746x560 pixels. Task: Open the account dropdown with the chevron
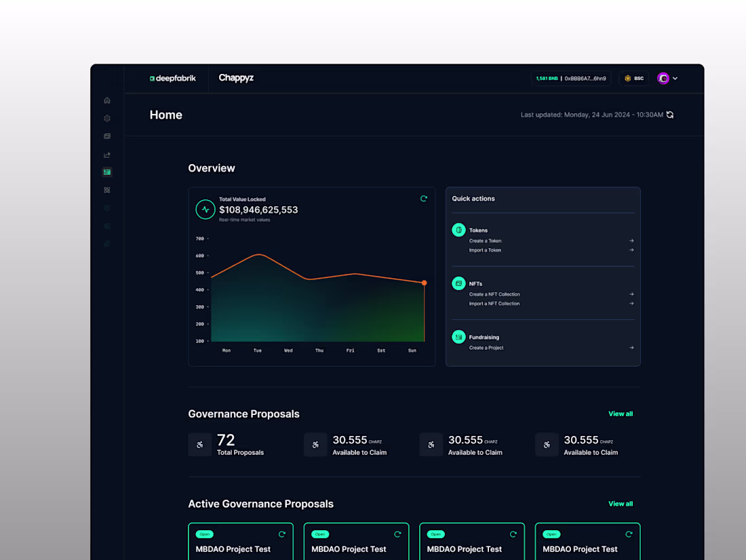coord(674,78)
